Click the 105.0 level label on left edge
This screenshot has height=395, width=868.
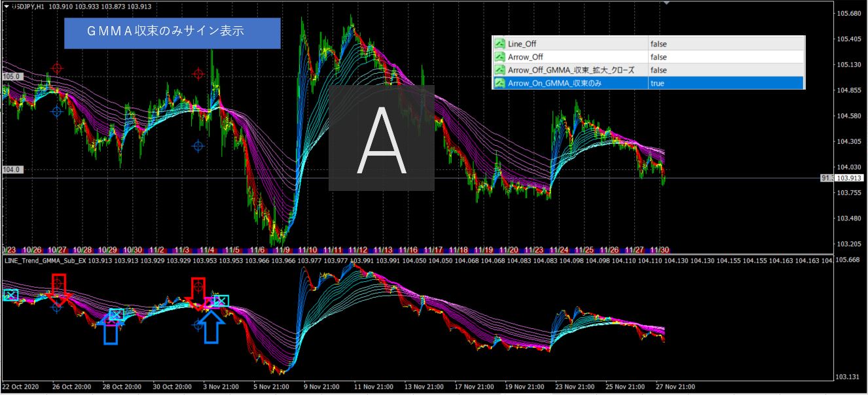pyautogui.click(x=12, y=77)
